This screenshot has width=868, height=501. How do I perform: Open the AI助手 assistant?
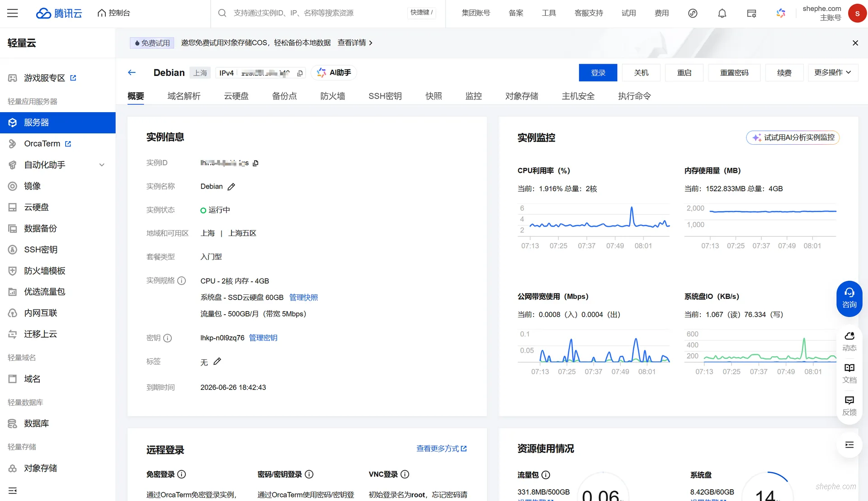click(334, 72)
